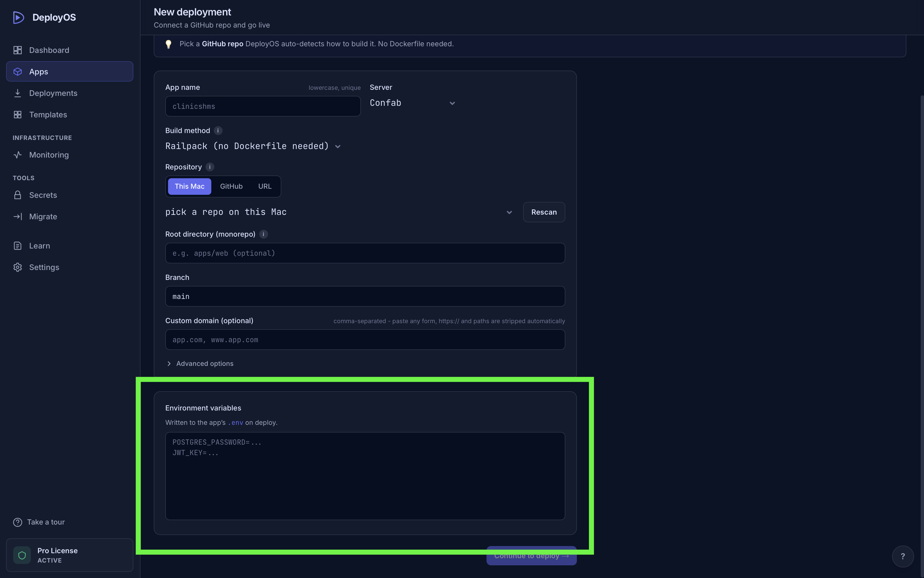Click the Root directory input field
This screenshot has width=924, height=578.
coord(365,253)
